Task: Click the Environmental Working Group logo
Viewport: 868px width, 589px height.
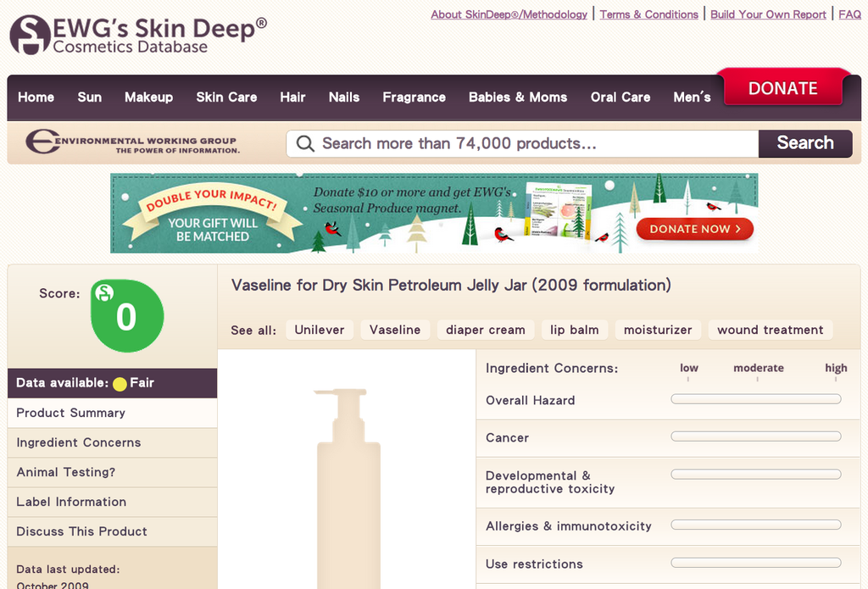Action: point(133,142)
